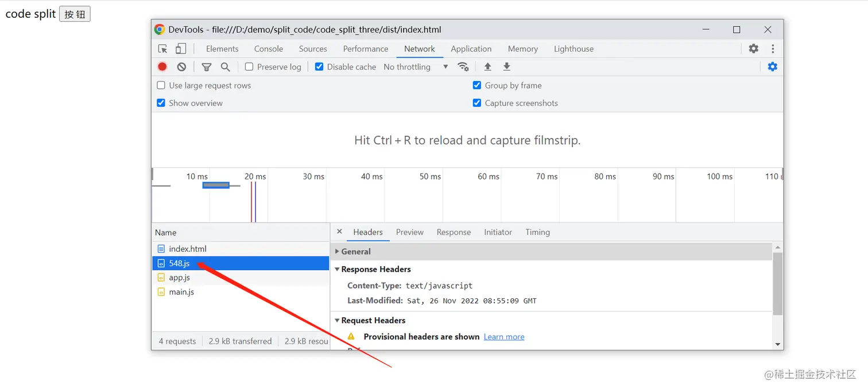
Task: Enable Use large request rows
Action: (x=161, y=85)
